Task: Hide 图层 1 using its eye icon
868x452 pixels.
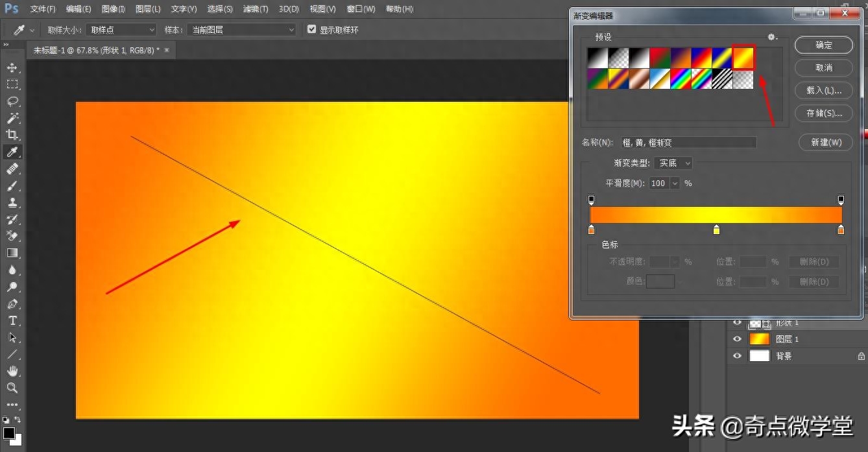Action: [x=737, y=339]
